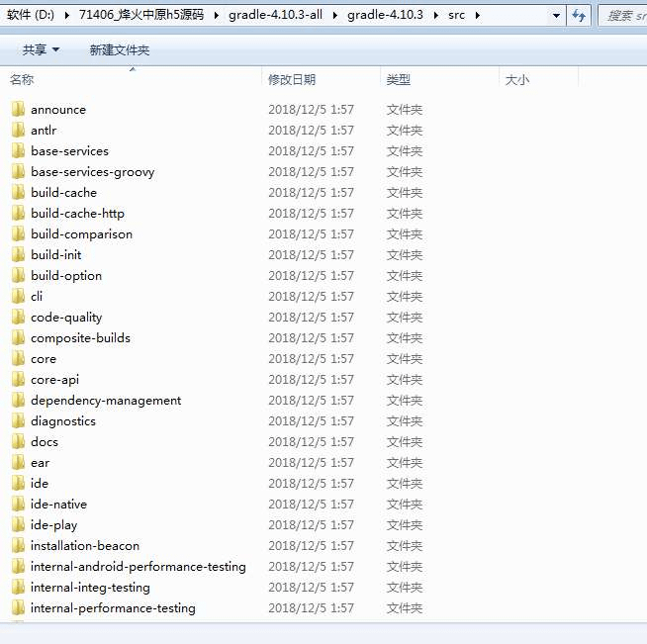Select the dependency-management folder name
This screenshot has height=644, width=647.
pos(106,401)
